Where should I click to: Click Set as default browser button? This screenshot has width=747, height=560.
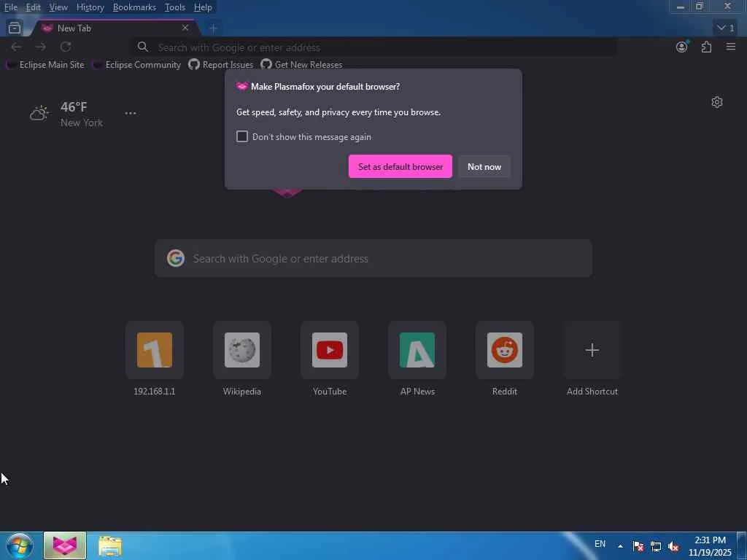pyautogui.click(x=400, y=167)
